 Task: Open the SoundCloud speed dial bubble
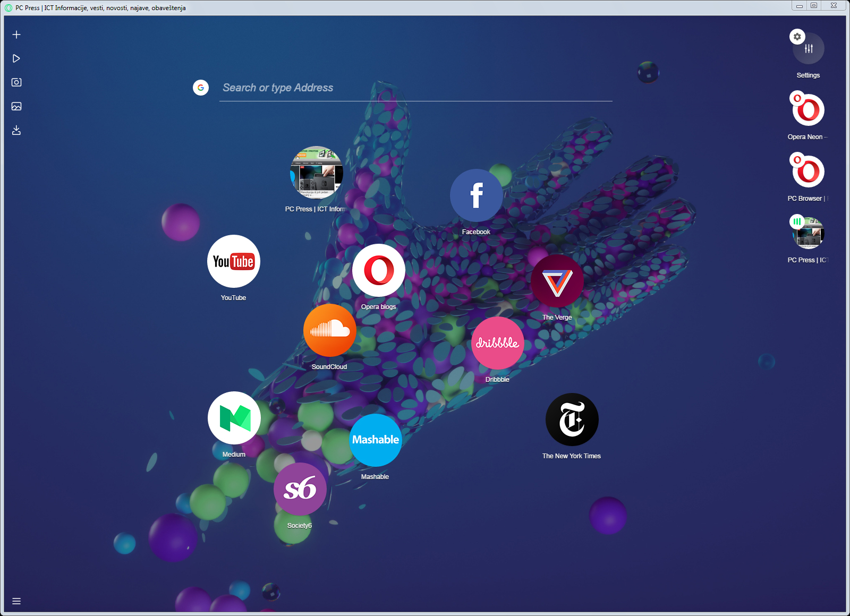330,330
